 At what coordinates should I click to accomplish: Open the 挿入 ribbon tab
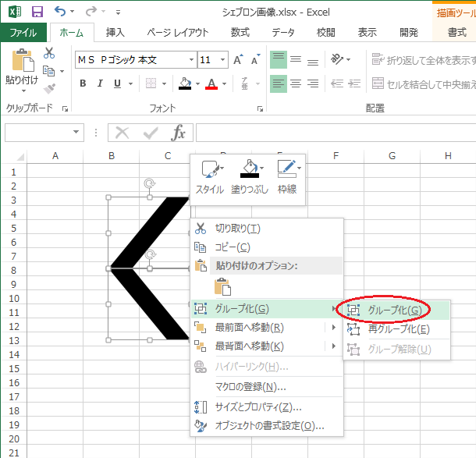[115, 32]
